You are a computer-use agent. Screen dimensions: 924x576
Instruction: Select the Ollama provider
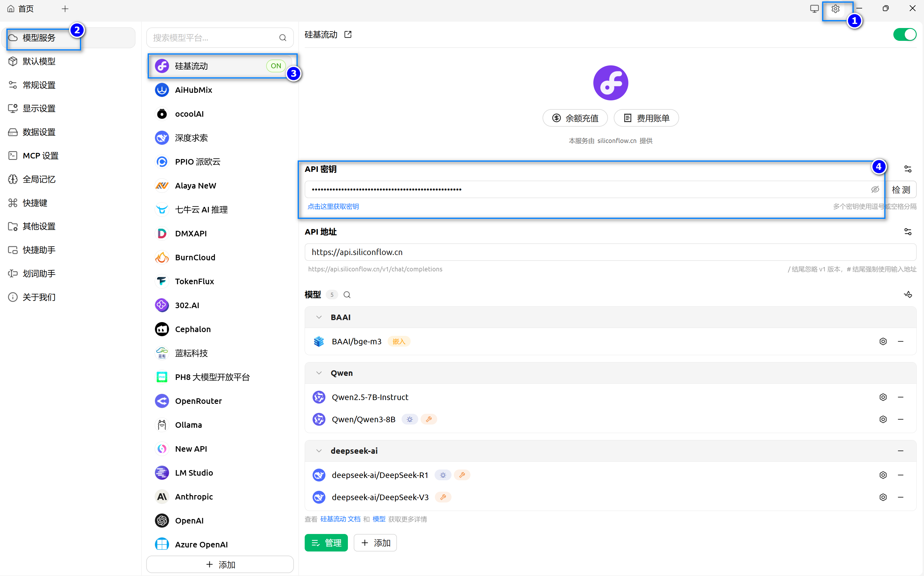220,425
